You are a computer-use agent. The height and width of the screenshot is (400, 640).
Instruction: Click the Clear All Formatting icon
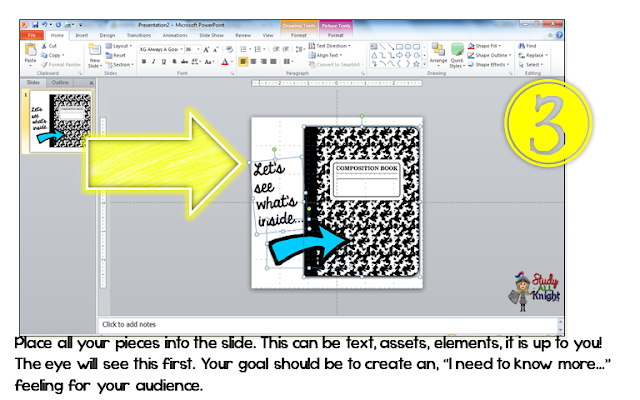[x=229, y=50]
